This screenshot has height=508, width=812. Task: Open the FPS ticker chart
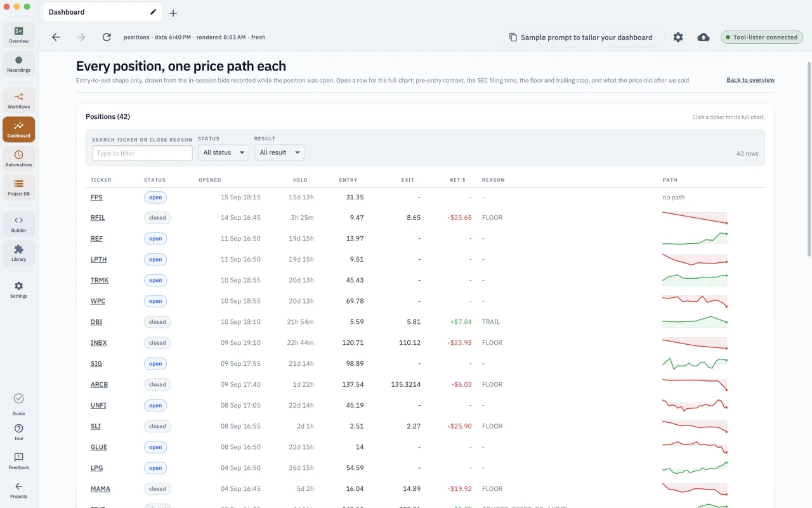pyautogui.click(x=96, y=197)
